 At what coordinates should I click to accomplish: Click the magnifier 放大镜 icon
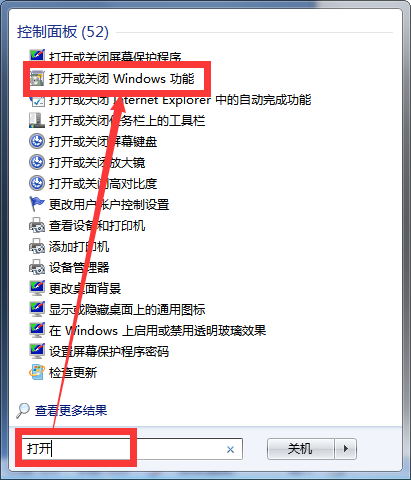click(x=37, y=162)
